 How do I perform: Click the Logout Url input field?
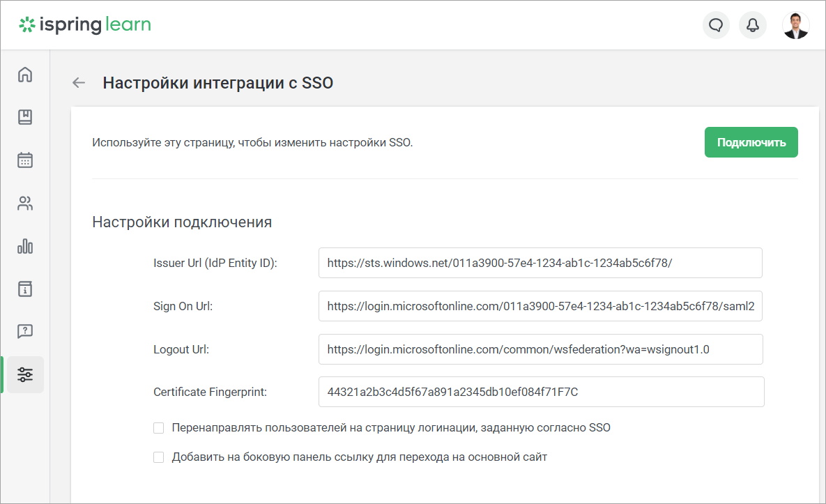[540, 349]
